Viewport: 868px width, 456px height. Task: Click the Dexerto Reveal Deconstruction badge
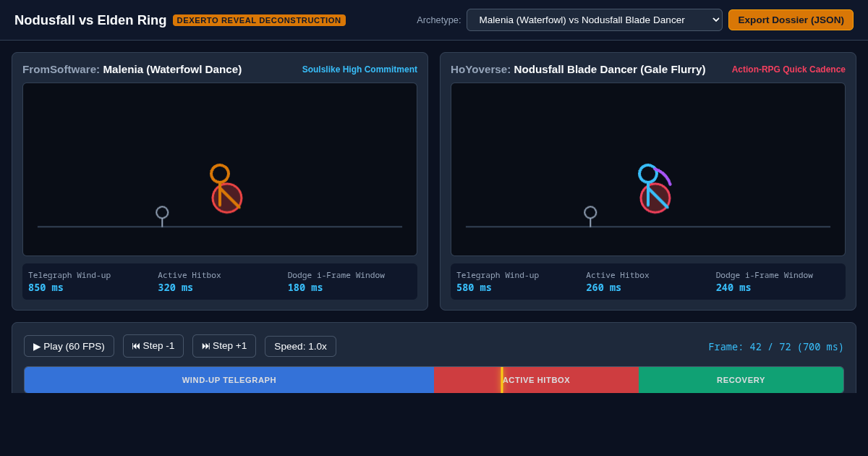tap(259, 20)
